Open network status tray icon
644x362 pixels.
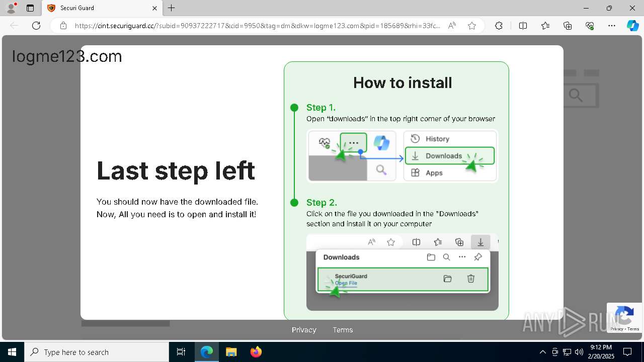click(x=567, y=352)
